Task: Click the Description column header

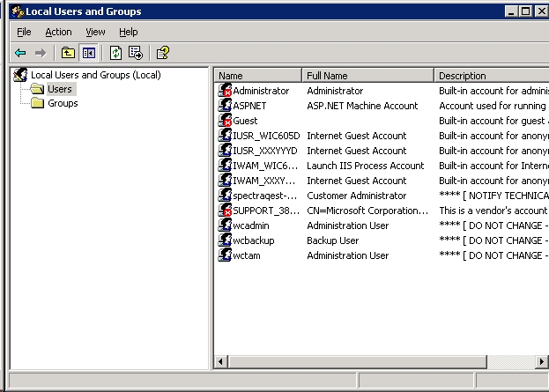Action: point(490,76)
